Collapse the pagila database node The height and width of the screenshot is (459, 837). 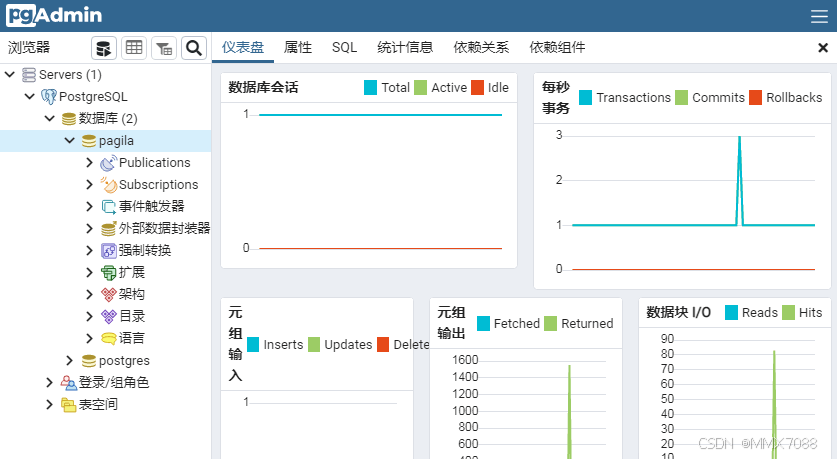coord(69,140)
